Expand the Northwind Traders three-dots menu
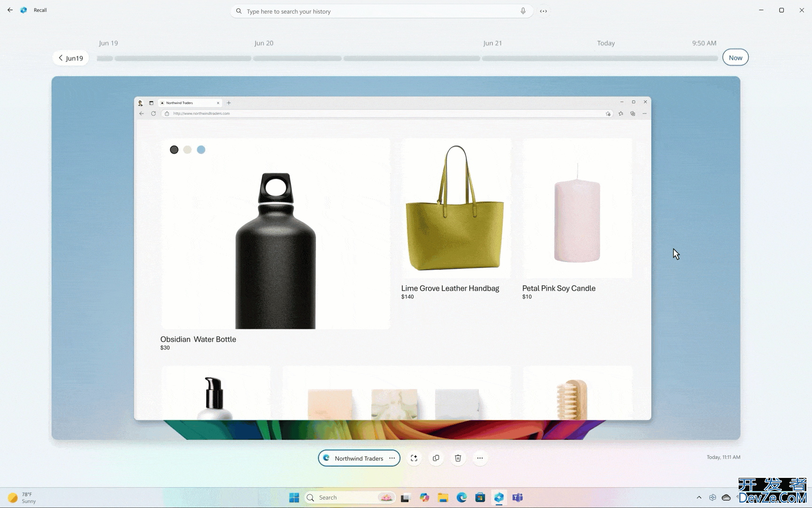 click(392, 458)
